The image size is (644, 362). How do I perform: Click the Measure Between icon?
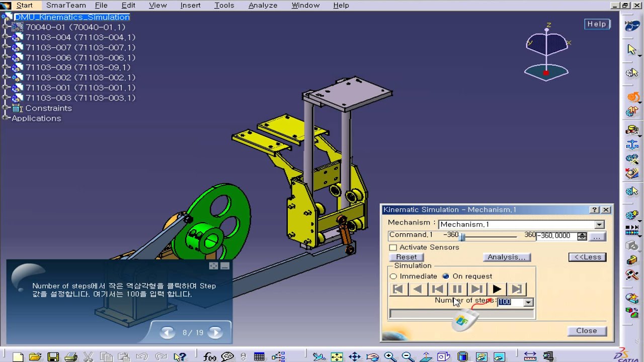pyautogui.click(x=530, y=357)
